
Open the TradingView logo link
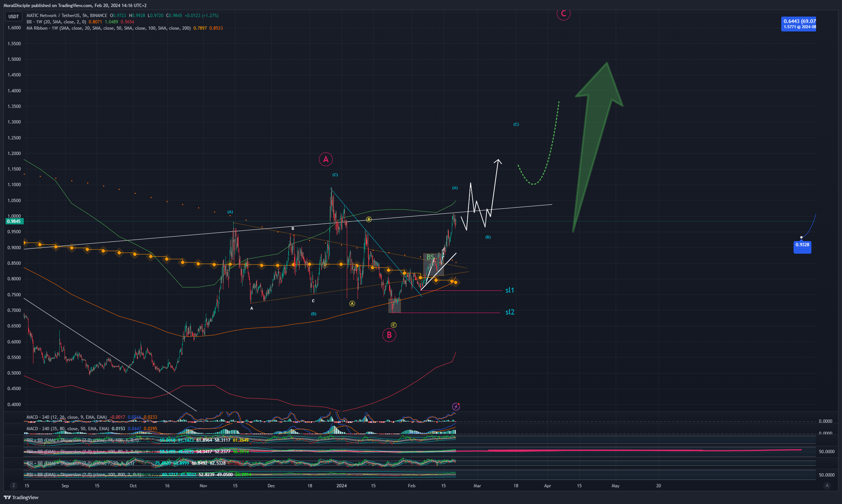click(21, 497)
